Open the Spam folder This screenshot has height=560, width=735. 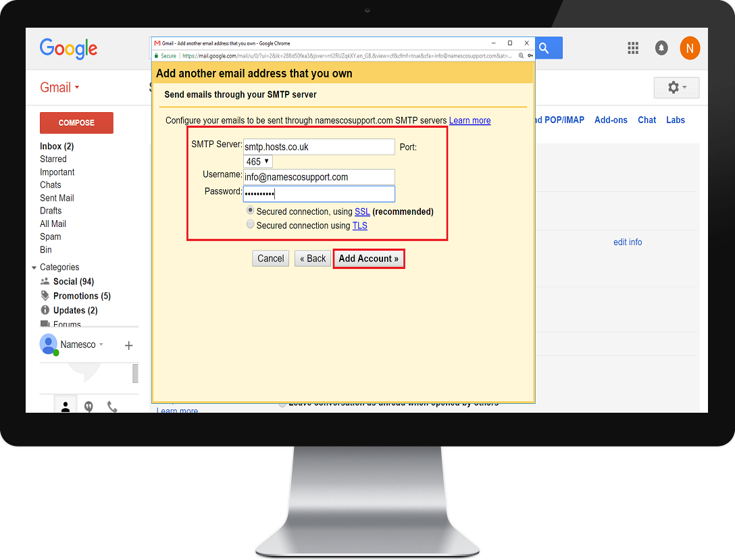pyautogui.click(x=50, y=236)
